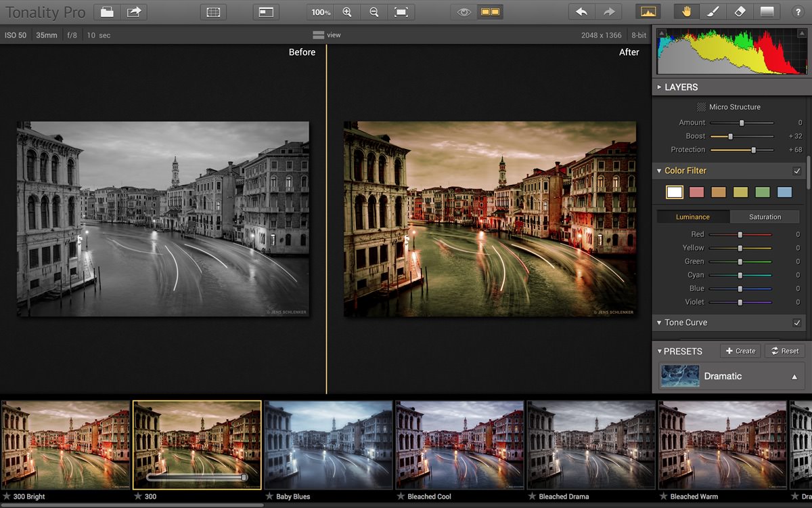Click the Blue luminance slider
Viewport: 812px width, 508px height.
(740, 289)
